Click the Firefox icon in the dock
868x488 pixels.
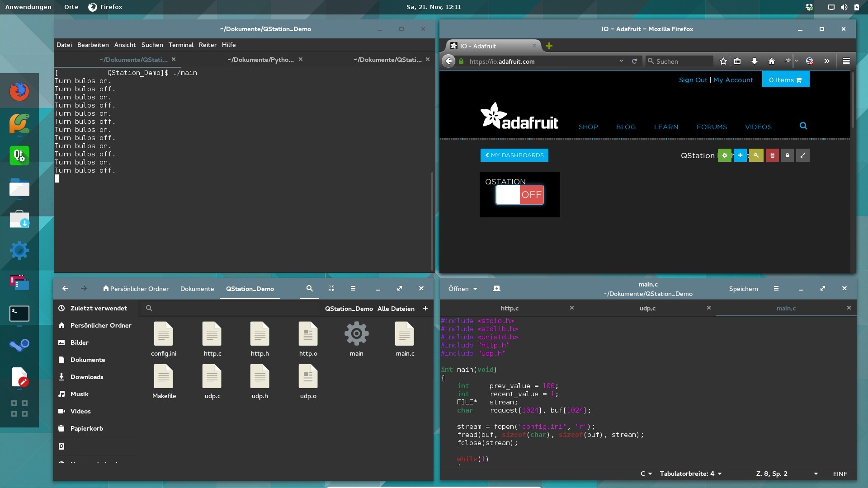pos(19,92)
